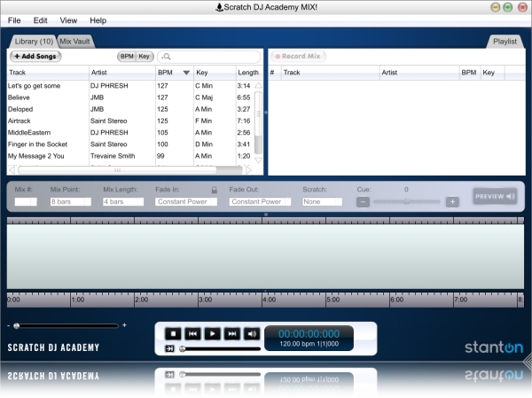532x398 pixels.
Task: Stop playback with the stop button
Action: [x=173, y=334]
